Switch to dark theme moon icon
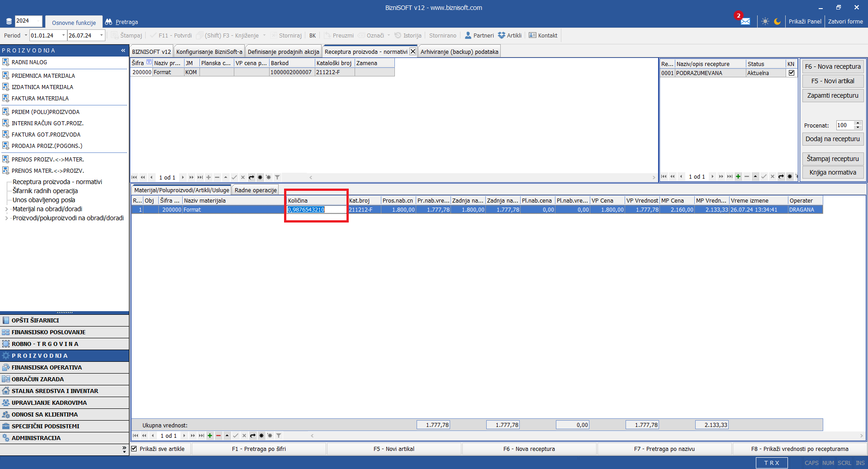 pos(777,21)
